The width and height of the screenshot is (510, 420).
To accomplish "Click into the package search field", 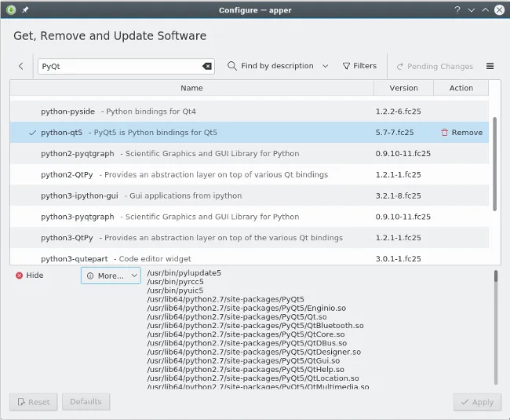I will point(118,67).
